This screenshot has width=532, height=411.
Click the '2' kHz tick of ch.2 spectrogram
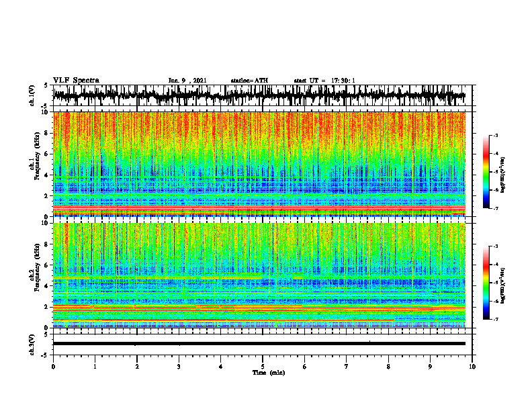pos(47,307)
